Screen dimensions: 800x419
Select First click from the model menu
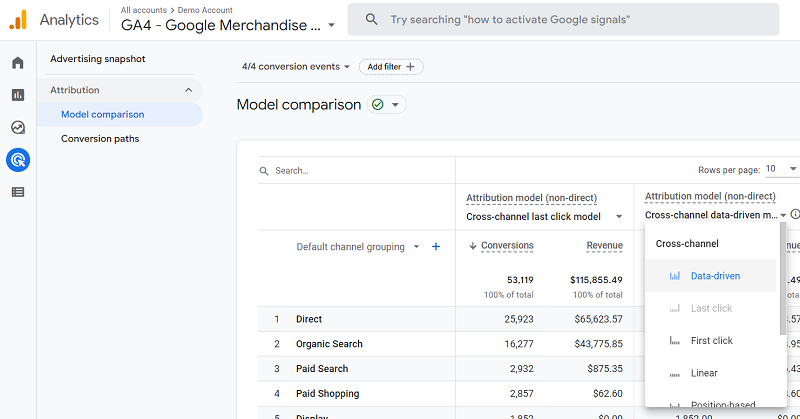point(711,340)
